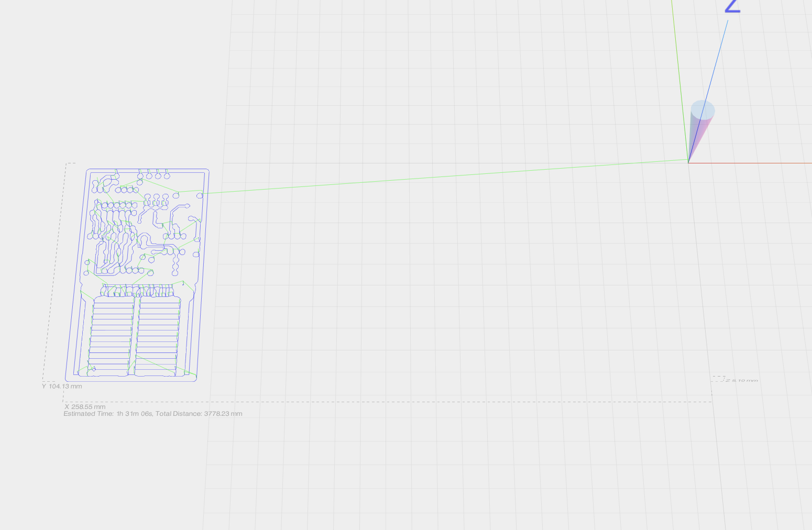Click the cone's light blue top face
812x530 pixels.
(703, 109)
